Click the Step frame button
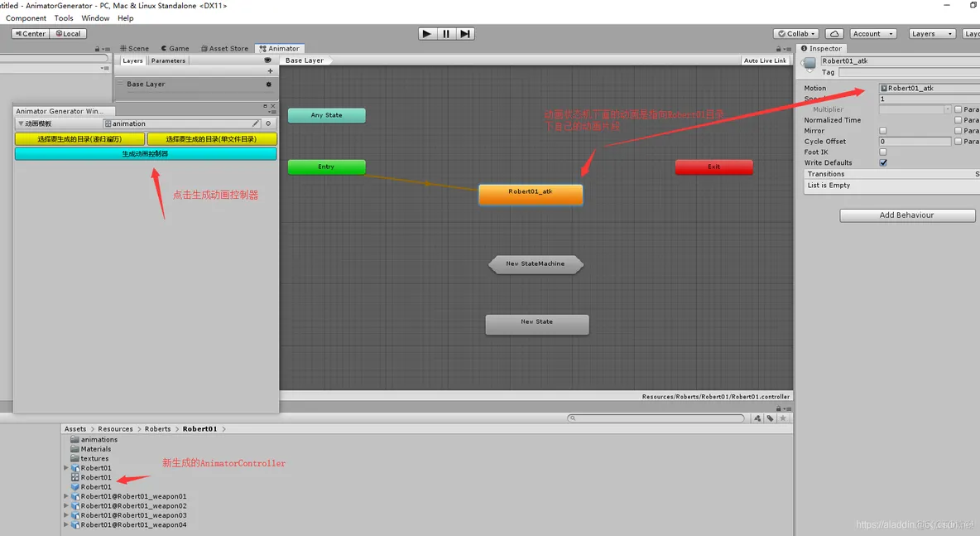 pyautogui.click(x=465, y=34)
